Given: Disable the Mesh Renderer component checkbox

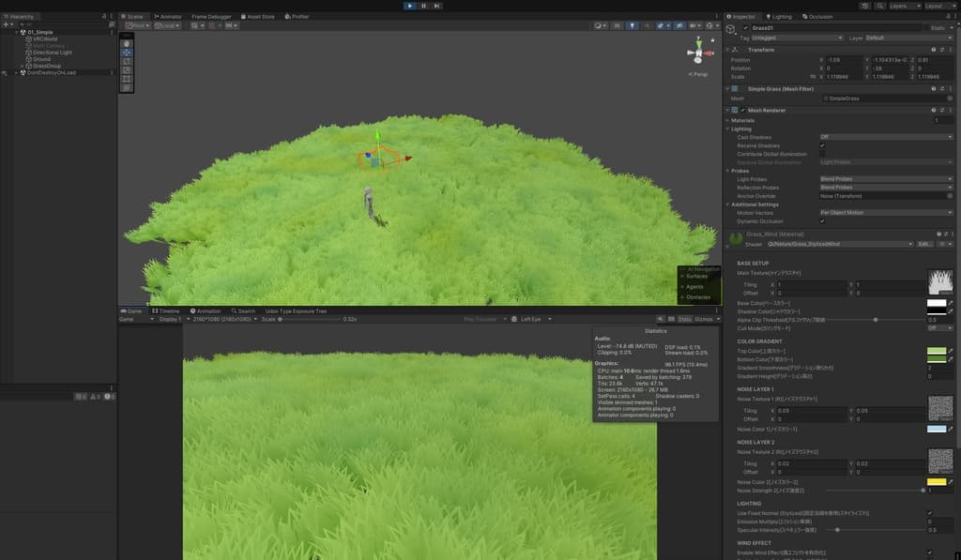Looking at the screenshot, I should (x=742, y=110).
